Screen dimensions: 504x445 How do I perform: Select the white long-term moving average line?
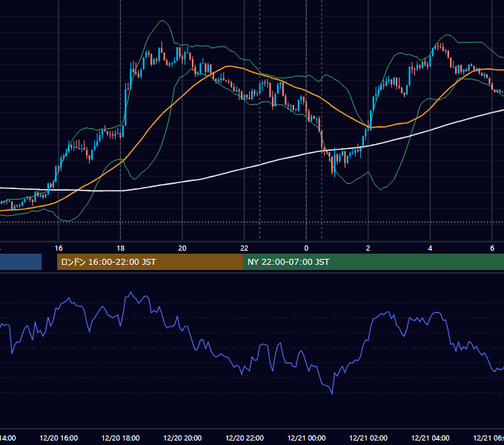click(x=245, y=168)
